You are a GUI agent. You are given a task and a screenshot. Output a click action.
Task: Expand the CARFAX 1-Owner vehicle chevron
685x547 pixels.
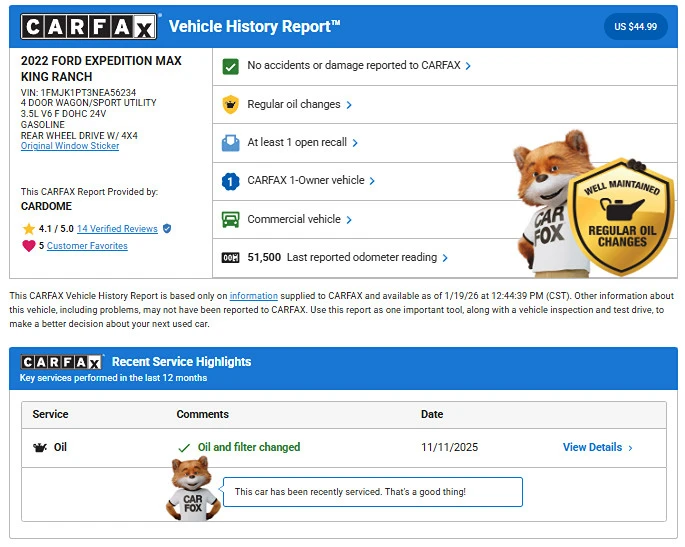pos(372,181)
